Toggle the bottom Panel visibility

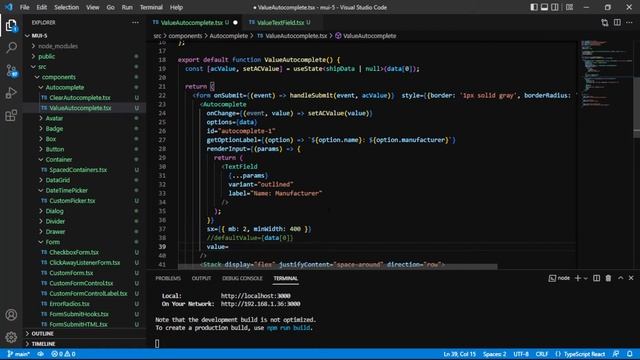tap(544, 7)
